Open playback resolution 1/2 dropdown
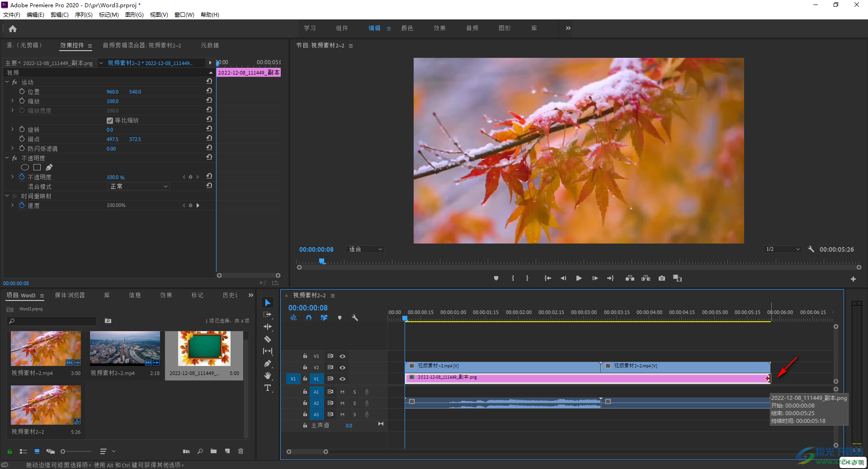Viewport: 868px width, 469px height. pyautogui.click(x=783, y=249)
